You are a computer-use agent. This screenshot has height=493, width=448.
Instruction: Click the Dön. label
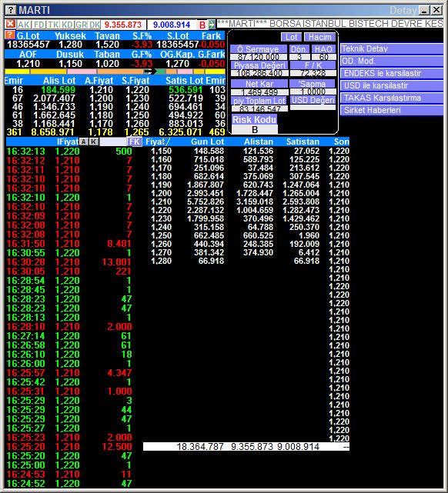pos(299,49)
